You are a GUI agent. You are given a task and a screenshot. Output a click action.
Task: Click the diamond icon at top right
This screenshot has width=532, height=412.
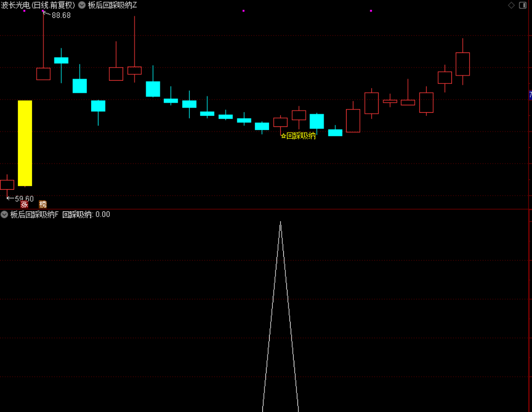[512, 5]
